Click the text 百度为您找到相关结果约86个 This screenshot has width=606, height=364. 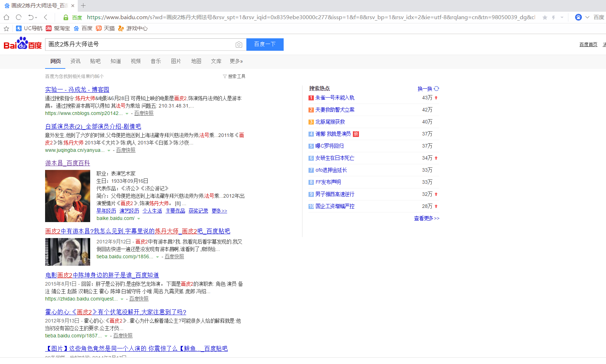pyautogui.click(x=75, y=77)
